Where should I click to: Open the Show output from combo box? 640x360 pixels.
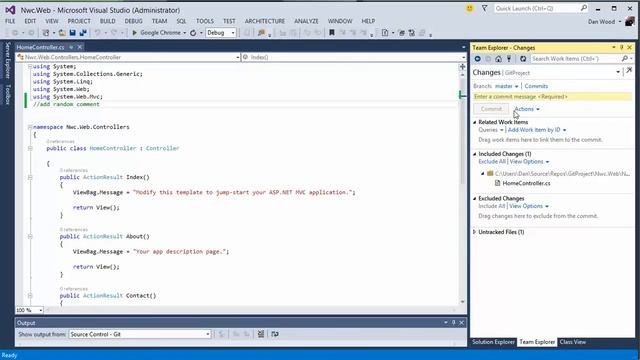(140, 334)
